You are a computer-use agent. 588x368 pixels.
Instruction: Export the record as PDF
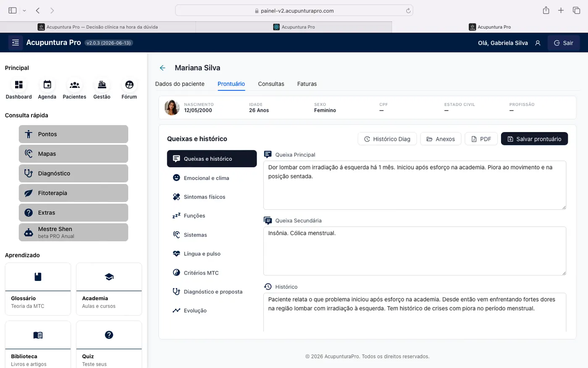(x=481, y=139)
